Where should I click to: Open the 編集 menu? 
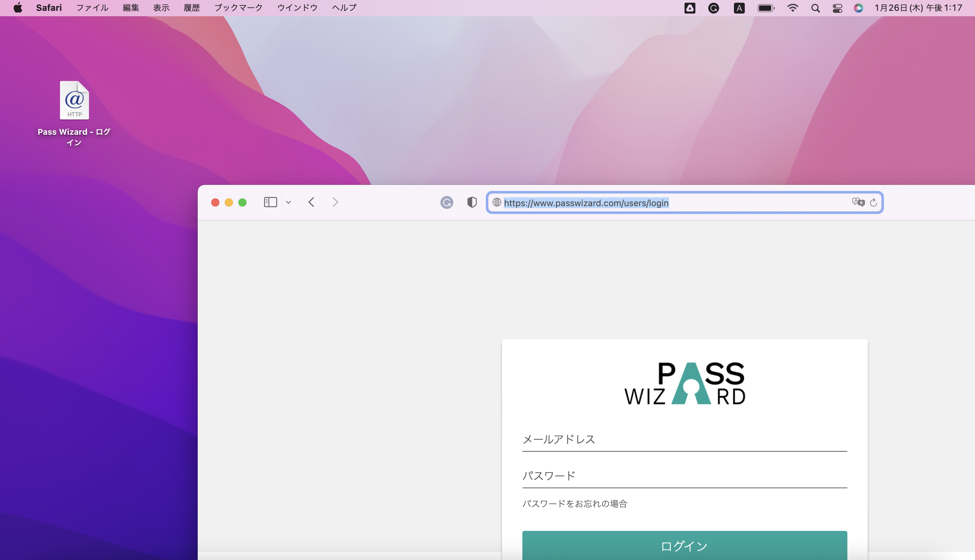131,8
